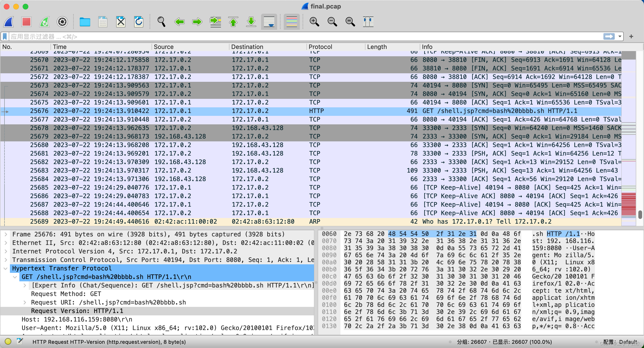This screenshot has width=644, height=348.
Task: Toggle auto-scroll during live capture
Action: [269, 22]
